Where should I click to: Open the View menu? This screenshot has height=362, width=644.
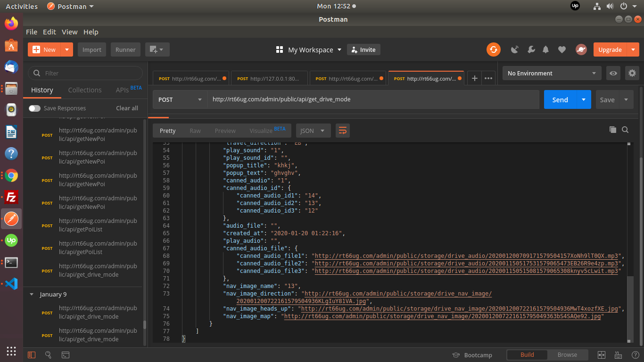coord(69,32)
